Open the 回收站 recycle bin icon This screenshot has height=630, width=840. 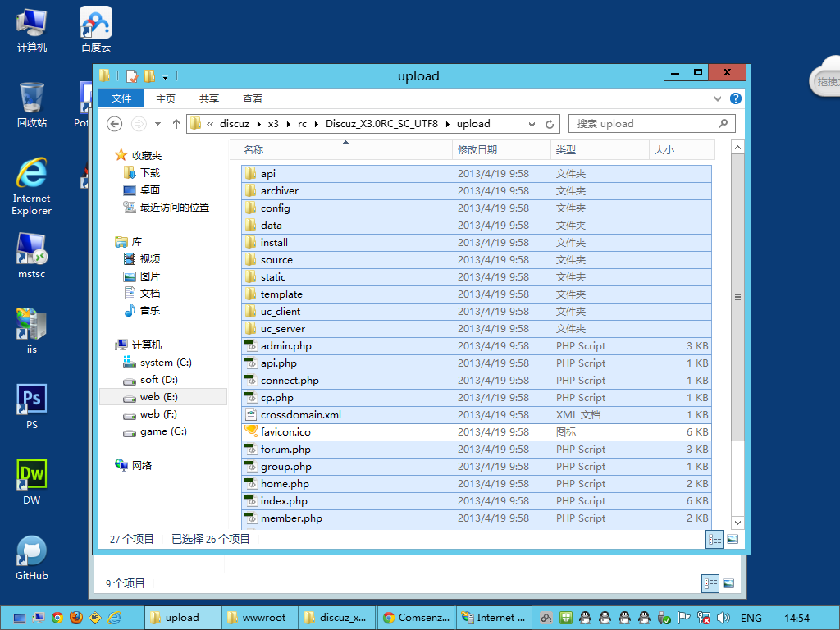click(x=32, y=106)
